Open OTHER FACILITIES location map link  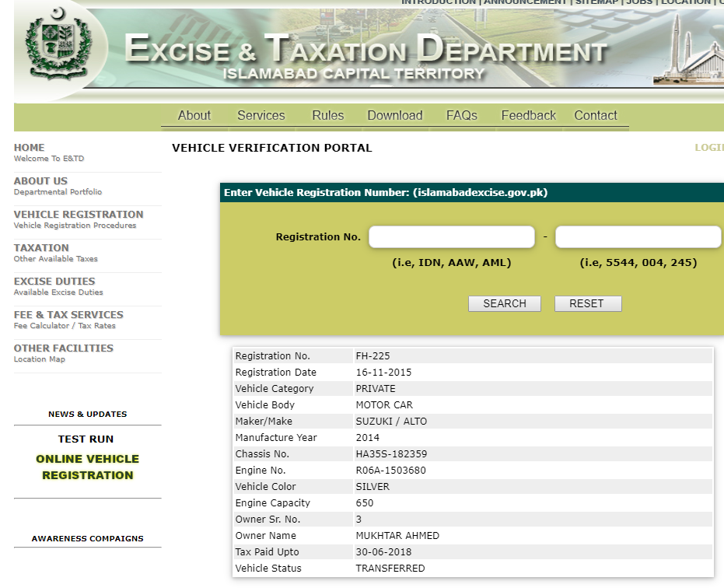[64, 348]
